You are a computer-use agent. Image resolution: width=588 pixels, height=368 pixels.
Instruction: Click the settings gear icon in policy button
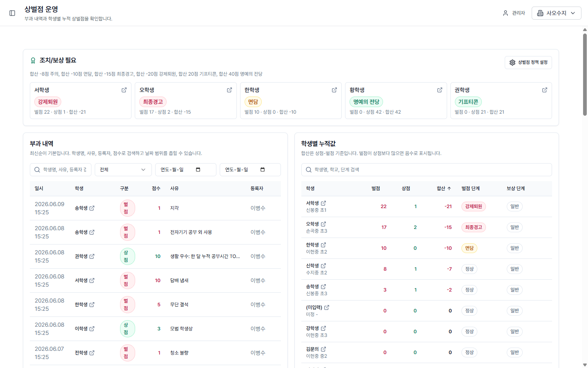click(x=512, y=63)
